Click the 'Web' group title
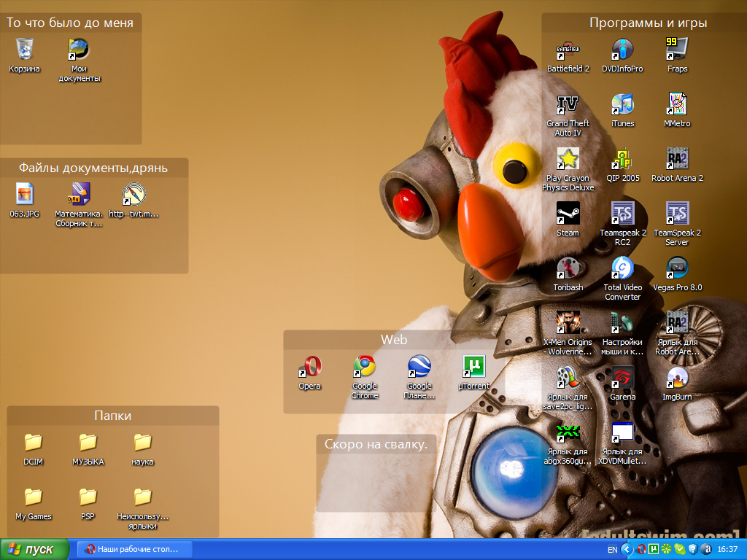 click(394, 340)
